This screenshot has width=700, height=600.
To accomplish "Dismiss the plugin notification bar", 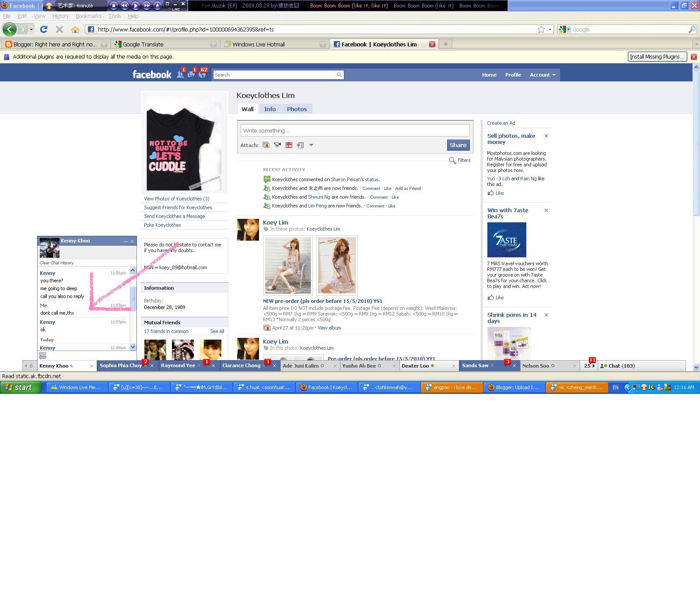I will (x=693, y=57).
